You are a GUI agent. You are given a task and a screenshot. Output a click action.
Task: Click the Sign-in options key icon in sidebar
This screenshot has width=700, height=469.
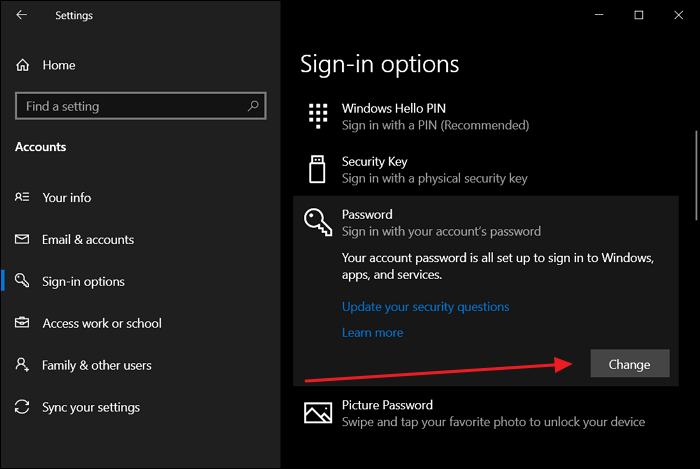[22, 281]
